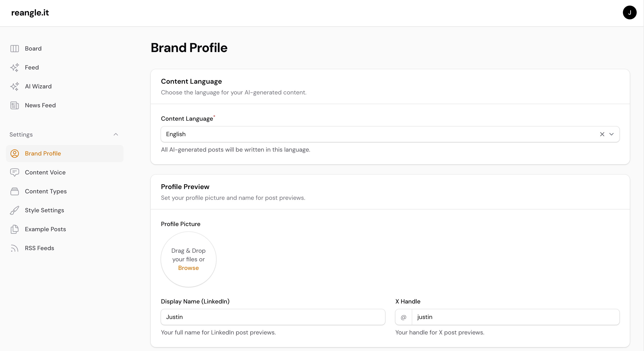Open the AI Wizard

pyautogui.click(x=38, y=86)
